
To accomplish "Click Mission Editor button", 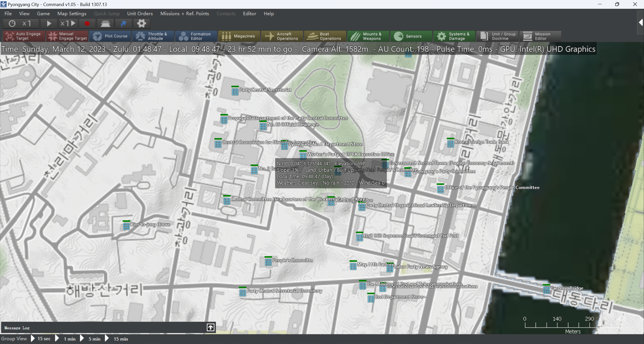I will coord(540,36).
